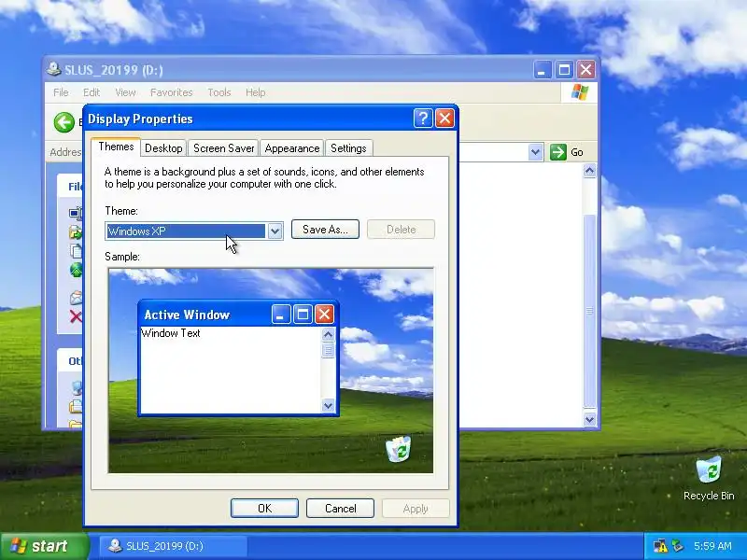The image size is (747, 560).
Task: Open the View menu in SLUS_20199 window
Action: coord(125,92)
